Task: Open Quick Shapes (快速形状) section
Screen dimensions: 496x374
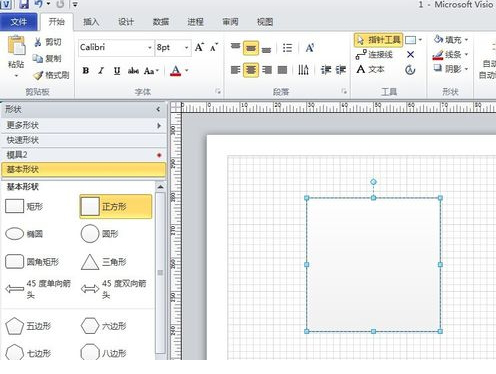Action: (x=83, y=140)
